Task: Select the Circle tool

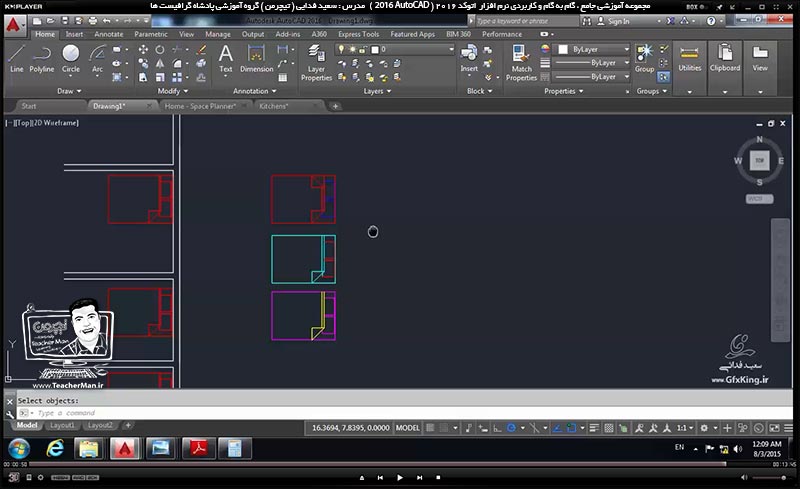Action: coord(71,59)
